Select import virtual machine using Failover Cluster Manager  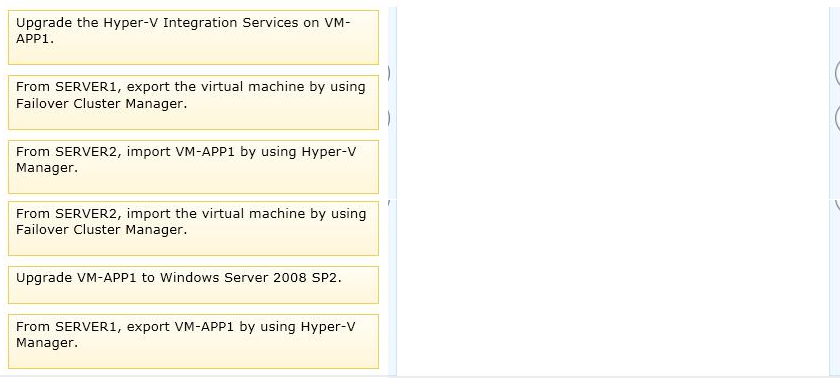[193, 229]
